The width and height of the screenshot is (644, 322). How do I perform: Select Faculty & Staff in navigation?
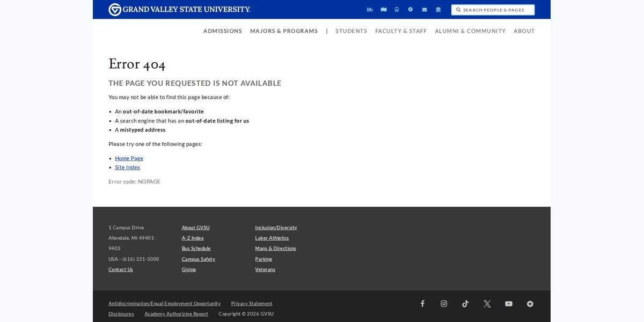[401, 31]
